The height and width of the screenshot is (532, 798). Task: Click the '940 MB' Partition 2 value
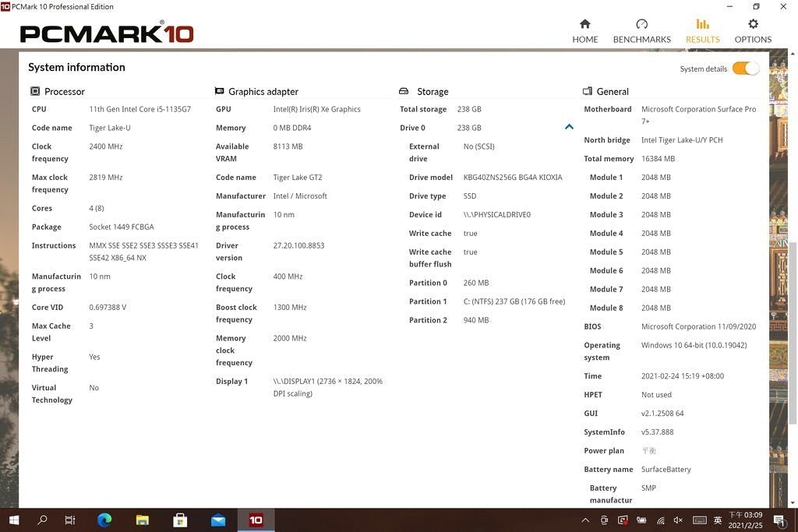click(476, 320)
